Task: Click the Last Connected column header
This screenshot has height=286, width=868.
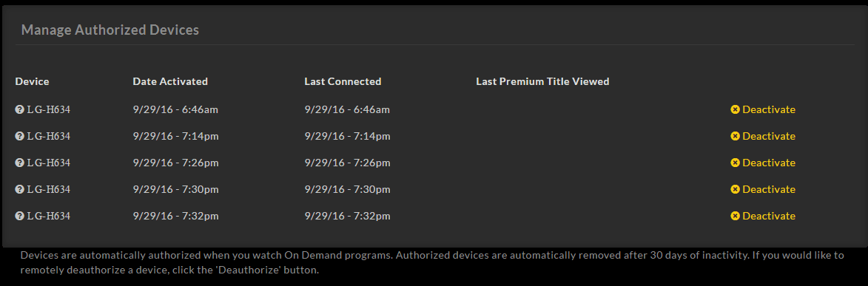Action: point(343,81)
